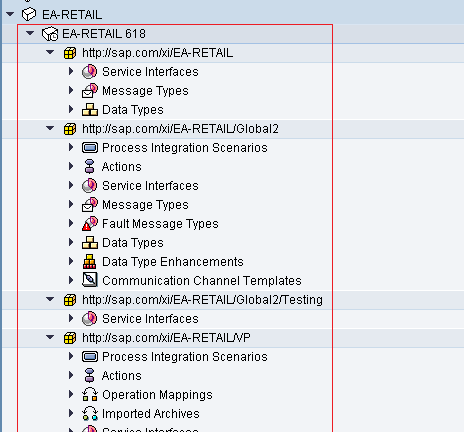464x432 pixels.
Task: Click the namespace icon beside the Global2/Testing URL
Action: [70, 300]
